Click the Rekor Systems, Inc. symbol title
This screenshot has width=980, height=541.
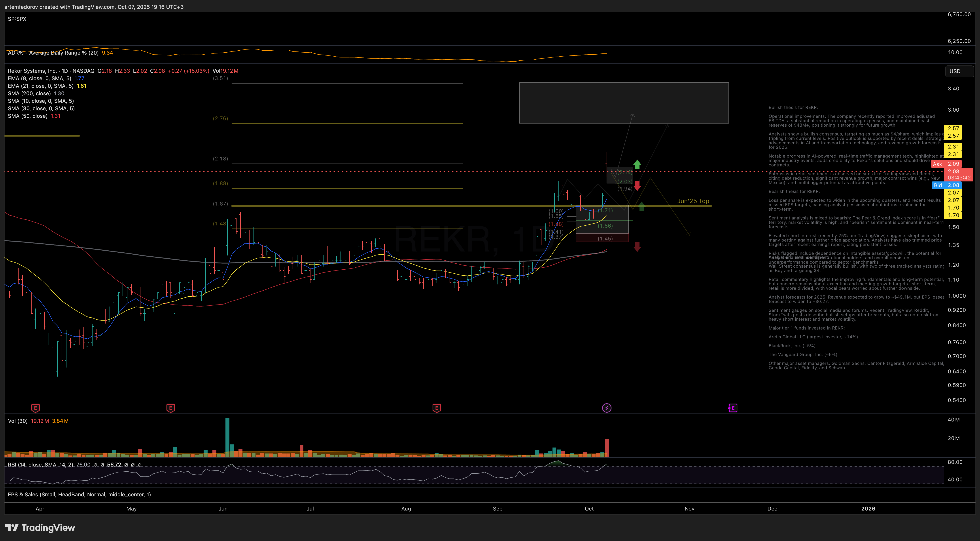(x=32, y=71)
